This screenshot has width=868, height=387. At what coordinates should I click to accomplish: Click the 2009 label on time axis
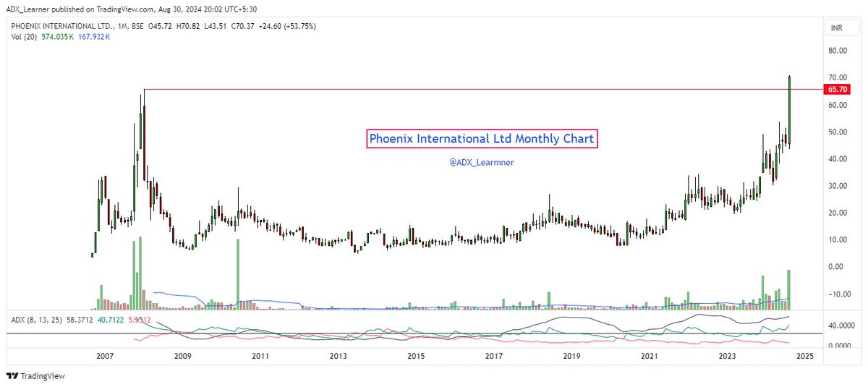point(182,357)
